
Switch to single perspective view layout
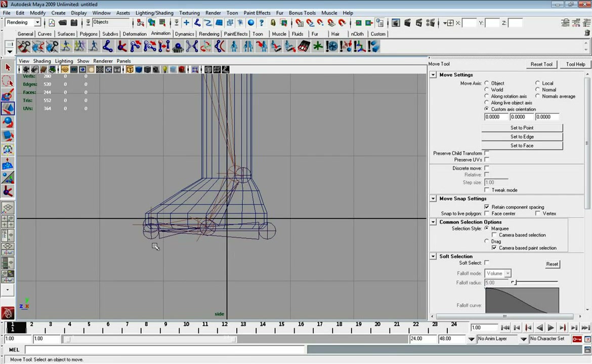coord(8,208)
